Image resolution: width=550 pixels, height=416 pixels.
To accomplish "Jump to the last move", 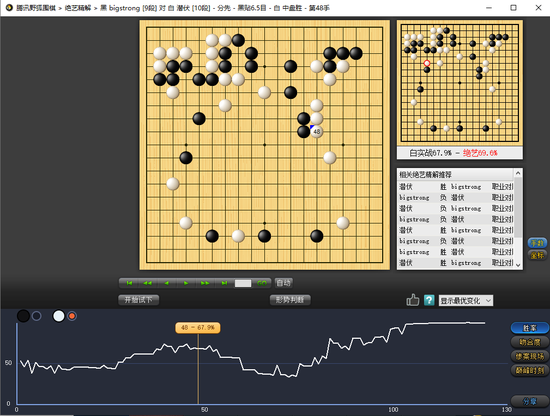I will (x=224, y=283).
